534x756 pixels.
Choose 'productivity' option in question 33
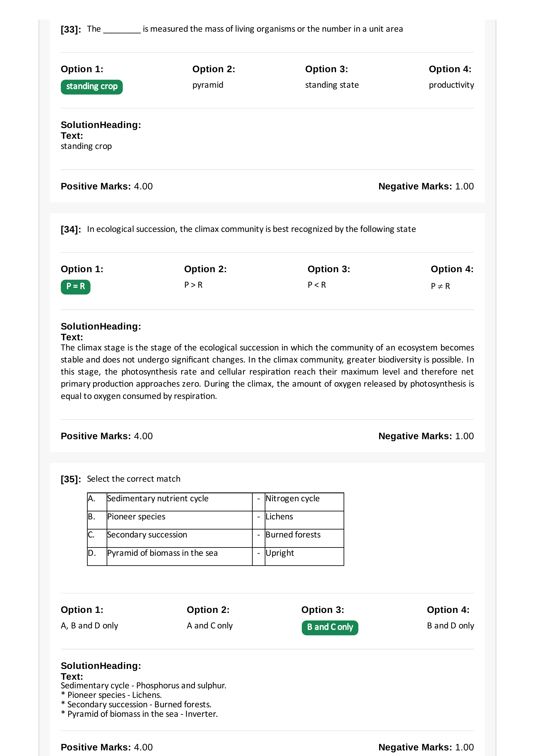(451, 85)
